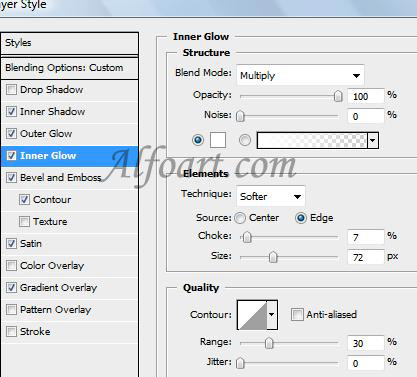Image resolution: width=417 pixels, height=377 pixels.
Task: Open the Stroke settings
Action: tap(35, 332)
